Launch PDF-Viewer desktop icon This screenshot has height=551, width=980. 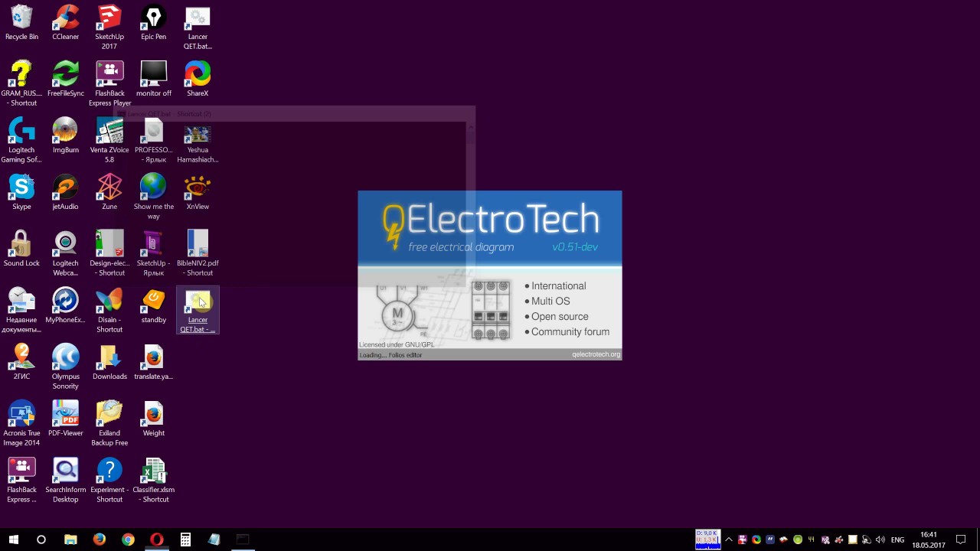(x=65, y=419)
